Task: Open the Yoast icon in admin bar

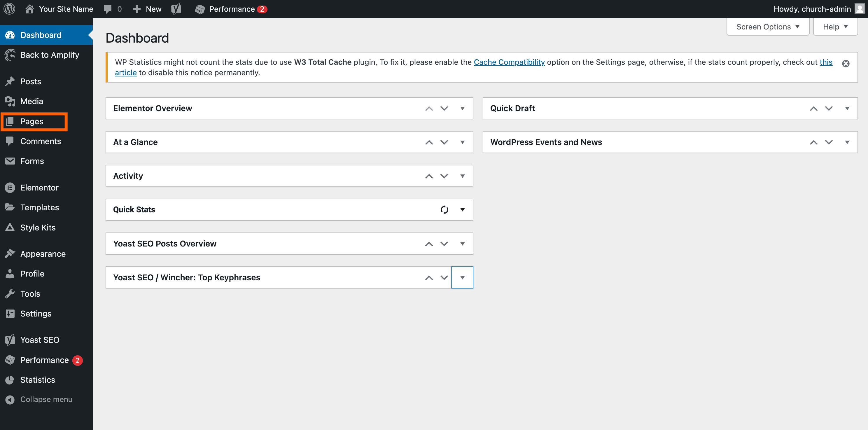Action: click(x=176, y=9)
